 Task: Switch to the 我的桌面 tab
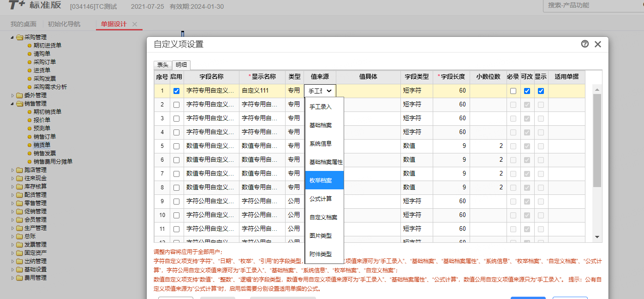[24, 24]
